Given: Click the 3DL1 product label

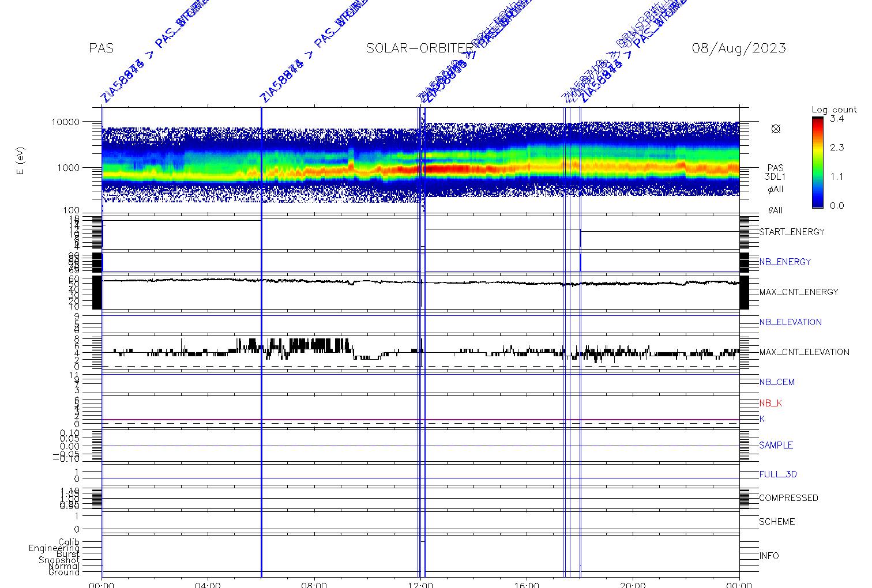Looking at the screenshot, I should (x=776, y=177).
